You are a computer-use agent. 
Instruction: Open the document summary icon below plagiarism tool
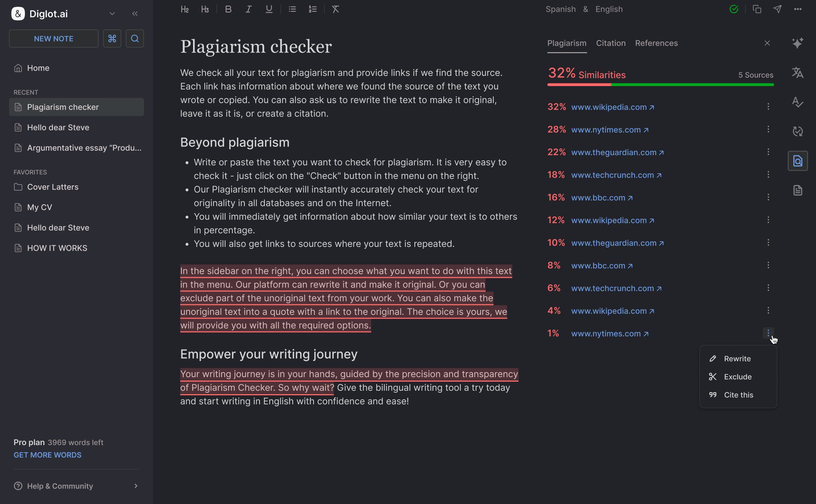tap(798, 190)
